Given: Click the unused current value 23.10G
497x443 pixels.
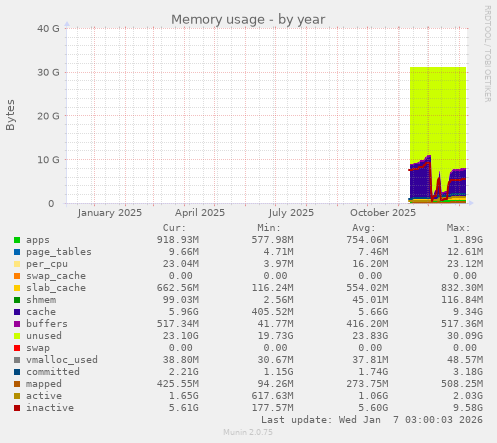Looking at the screenshot, I should click(181, 336).
